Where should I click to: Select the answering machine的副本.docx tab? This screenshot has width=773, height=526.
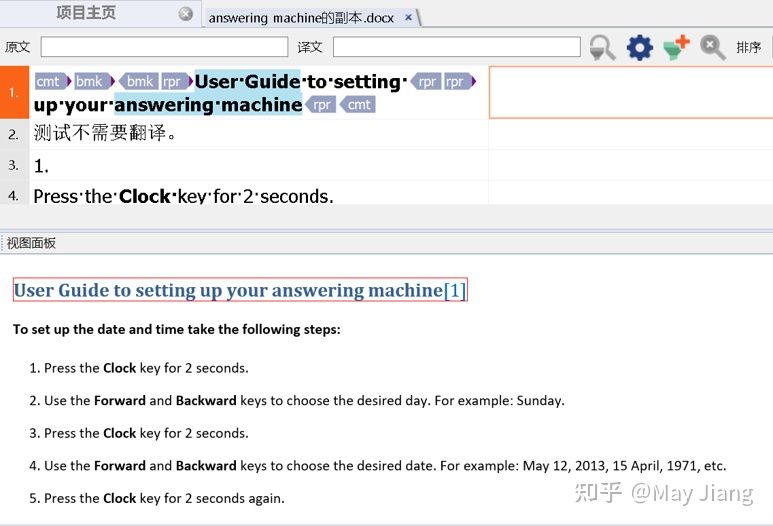pyautogui.click(x=301, y=18)
